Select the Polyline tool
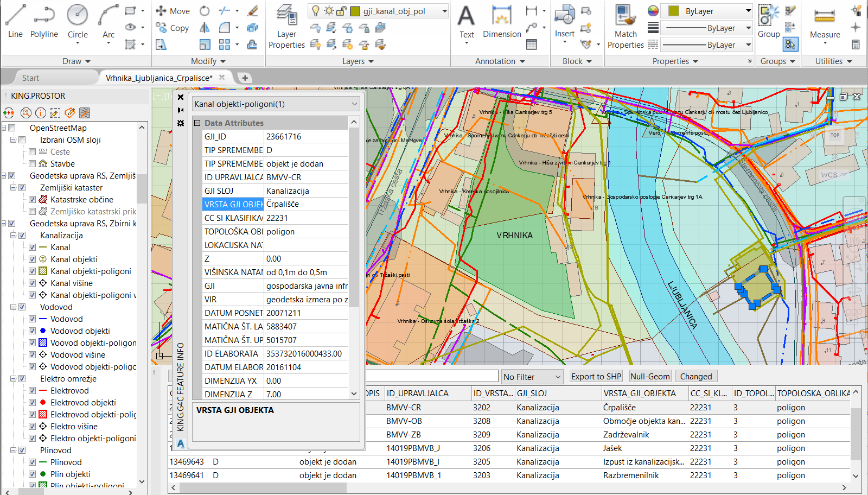Viewport: 868px width, 495px height. click(x=44, y=22)
